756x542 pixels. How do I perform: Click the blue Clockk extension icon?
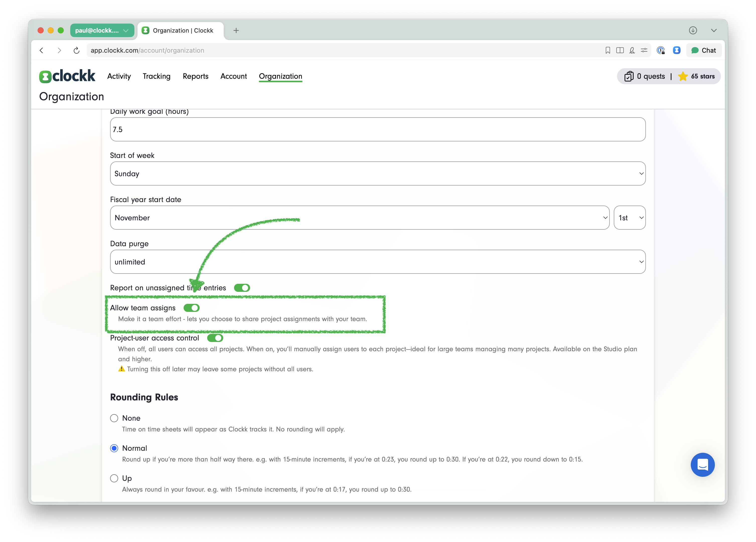pos(676,50)
